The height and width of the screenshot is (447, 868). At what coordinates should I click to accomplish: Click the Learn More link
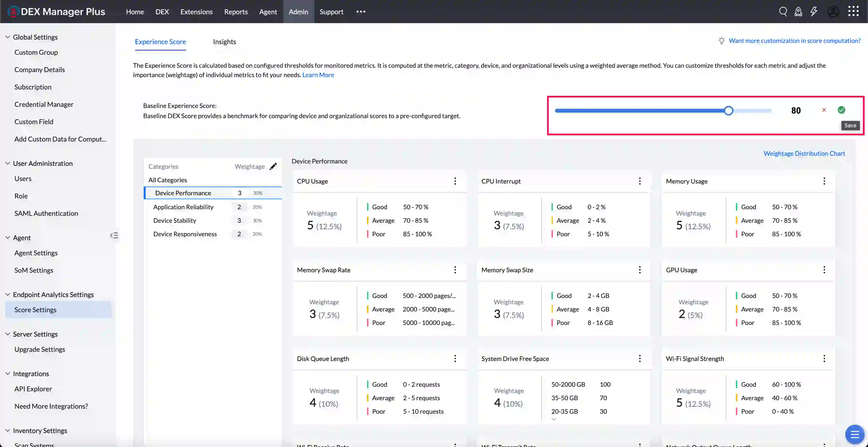(318, 75)
